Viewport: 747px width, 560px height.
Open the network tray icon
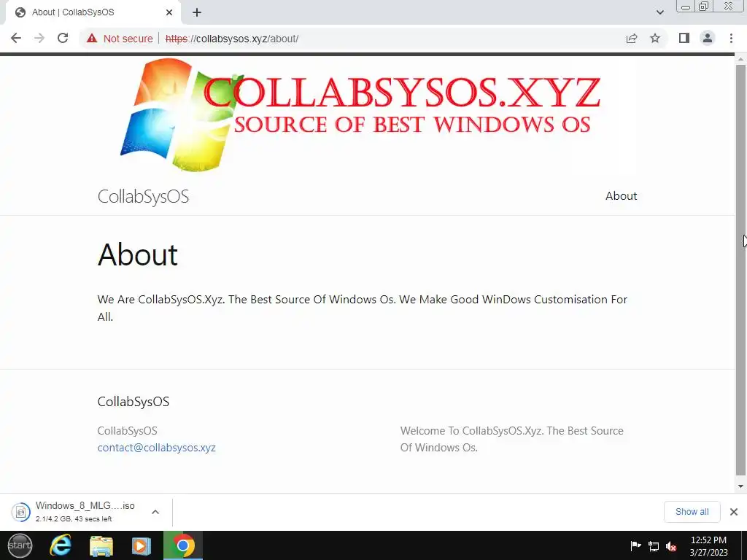[x=654, y=546]
